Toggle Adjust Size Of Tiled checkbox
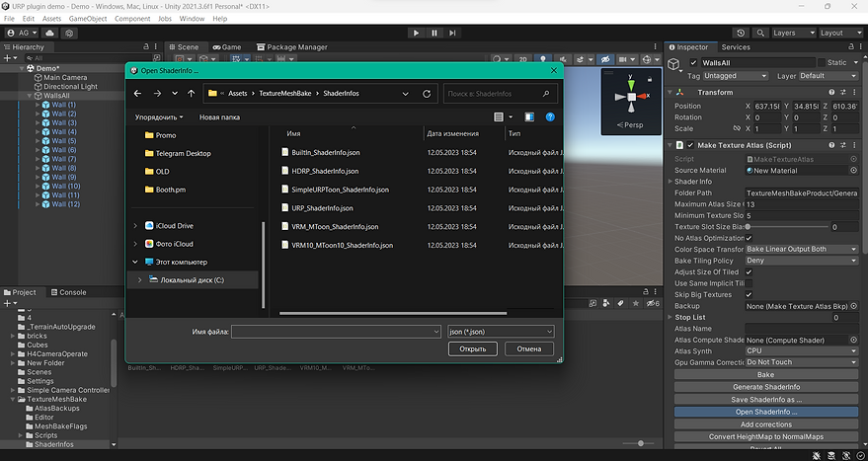 [x=749, y=272]
